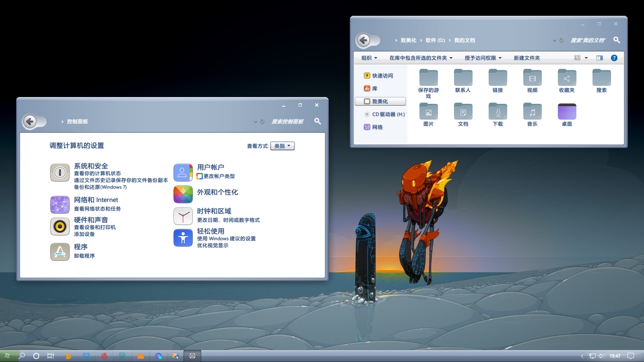This screenshot has width=644, height=362.
Task: Select CD 驱动器 (H:) in navigation pane
Action: point(385,114)
